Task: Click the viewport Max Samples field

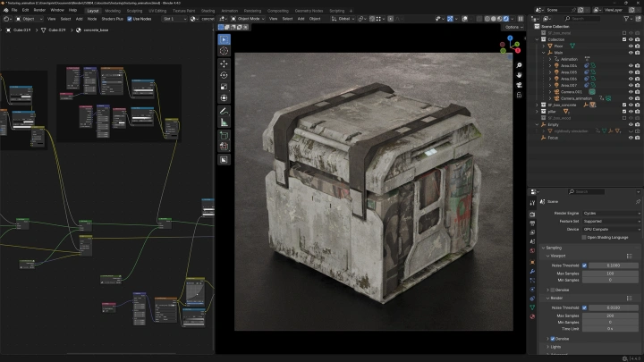Action: 610,273
